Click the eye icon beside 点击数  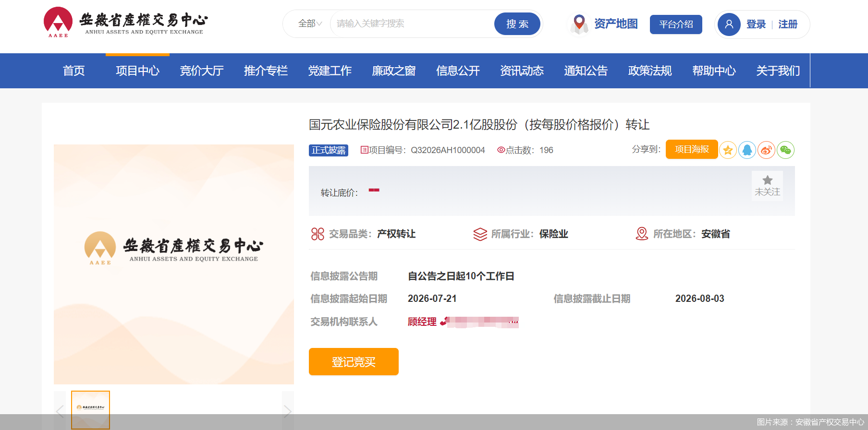click(x=501, y=150)
